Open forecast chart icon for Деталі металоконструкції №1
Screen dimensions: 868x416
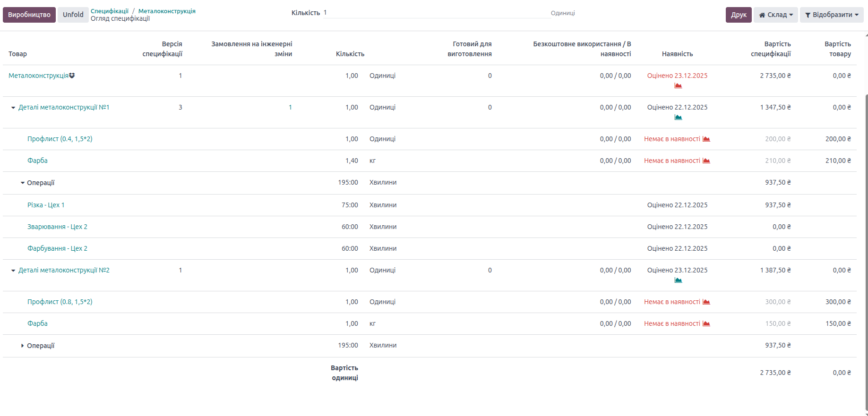pos(678,117)
